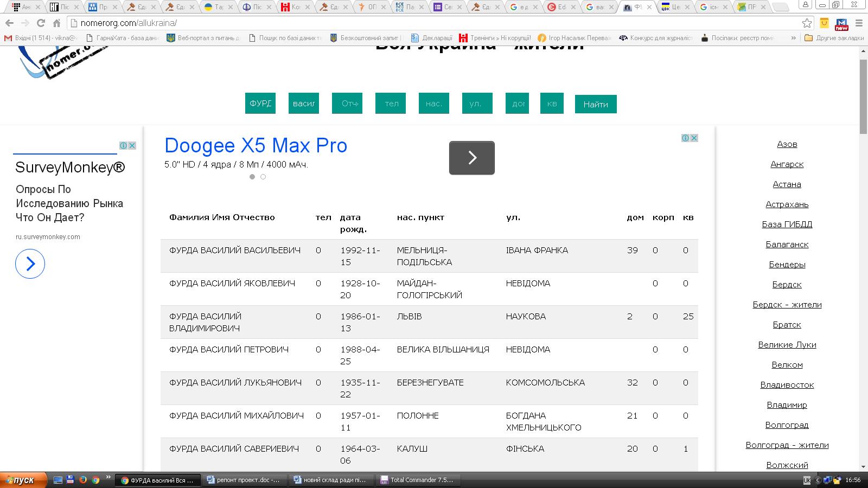This screenshot has width=868, height=488.
Task: Click the browser back arrow
Action: (9, 23)
